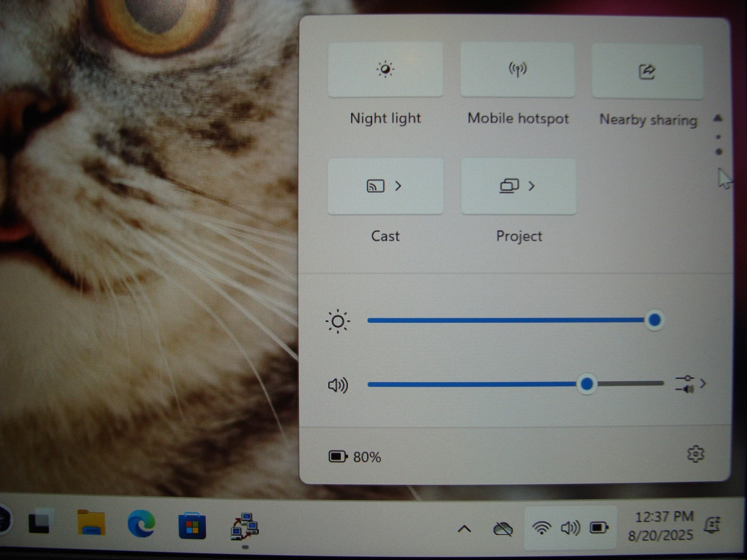Enable Mobile hotspot tile
This screenshot has height=560, width=747.
(x=517, y=70)
